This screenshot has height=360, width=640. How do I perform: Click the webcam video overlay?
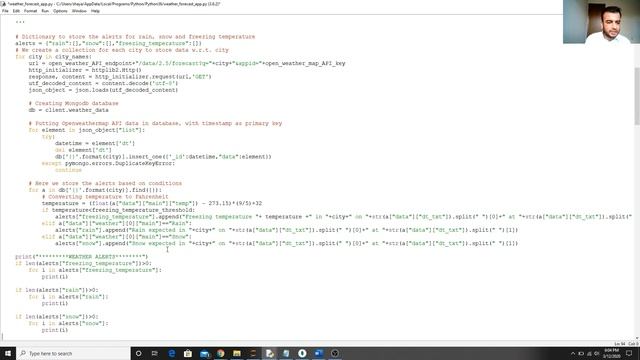tap(601, 22)
